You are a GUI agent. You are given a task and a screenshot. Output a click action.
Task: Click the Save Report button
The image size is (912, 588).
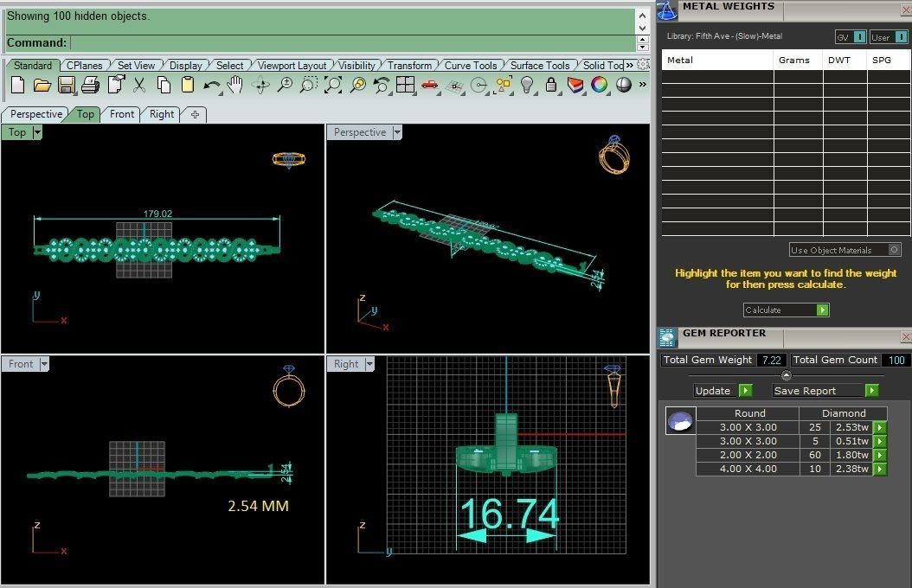pos(825,391)
